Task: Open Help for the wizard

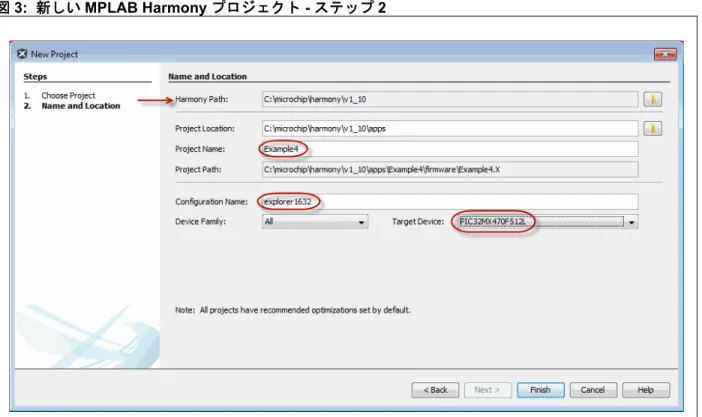Action: click(x=646, y=390)
